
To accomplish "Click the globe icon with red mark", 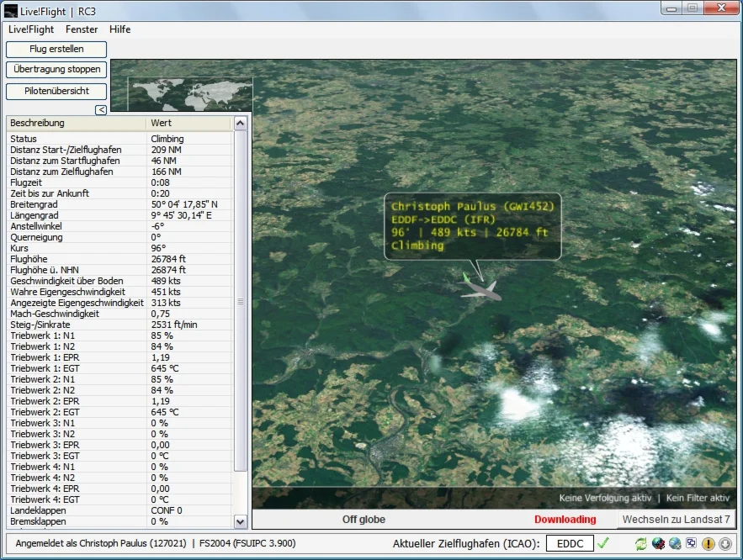I will 657,544.
